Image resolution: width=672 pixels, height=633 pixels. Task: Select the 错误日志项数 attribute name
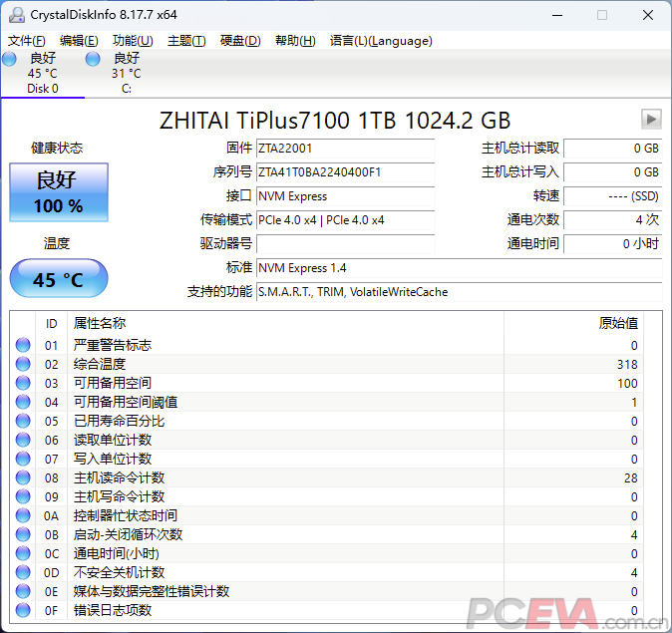[113, 610]
